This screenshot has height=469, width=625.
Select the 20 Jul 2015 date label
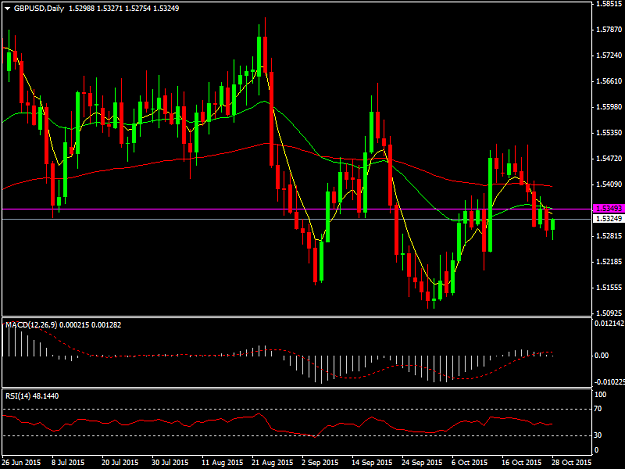coord(120,462)
